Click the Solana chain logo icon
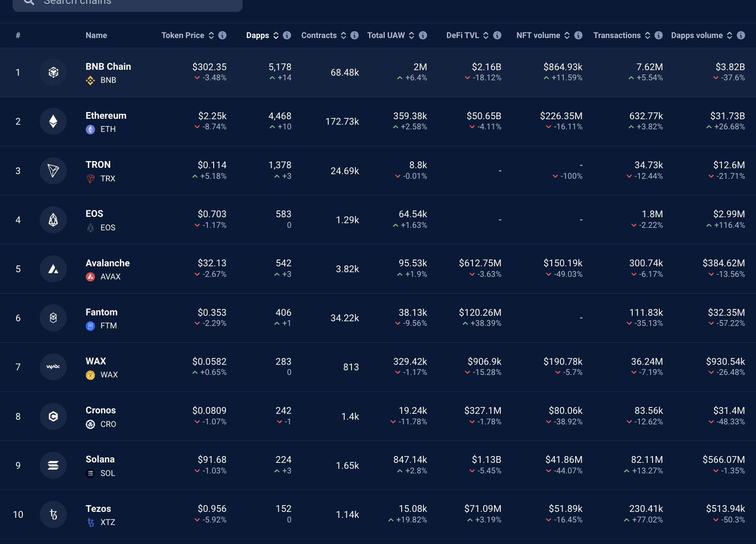Screen dimensions: 756x544 tap(53, 465)
